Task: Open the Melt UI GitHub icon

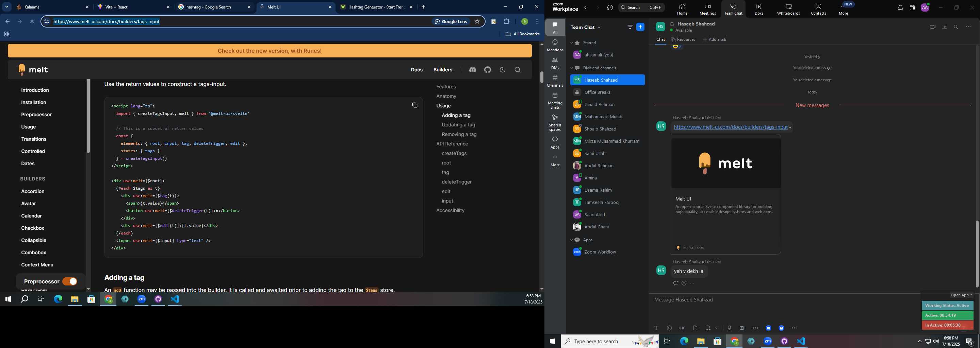Action: tap(488, 70)
